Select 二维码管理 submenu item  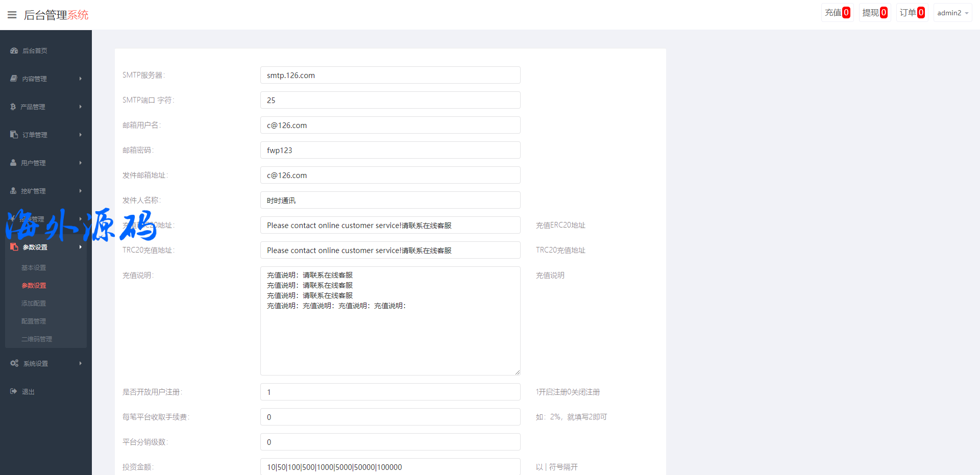tap(37, 339)
